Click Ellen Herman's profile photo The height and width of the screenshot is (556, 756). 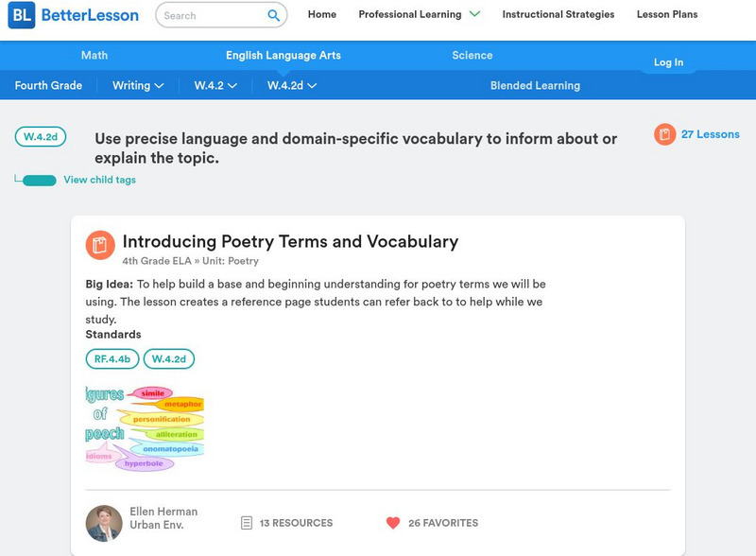pos(104,523)
